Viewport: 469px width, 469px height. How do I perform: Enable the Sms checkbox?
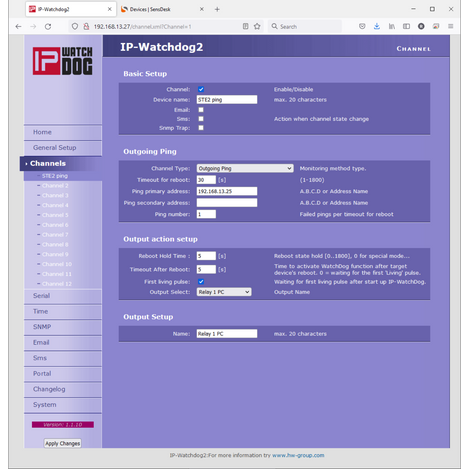click(201, 119)
